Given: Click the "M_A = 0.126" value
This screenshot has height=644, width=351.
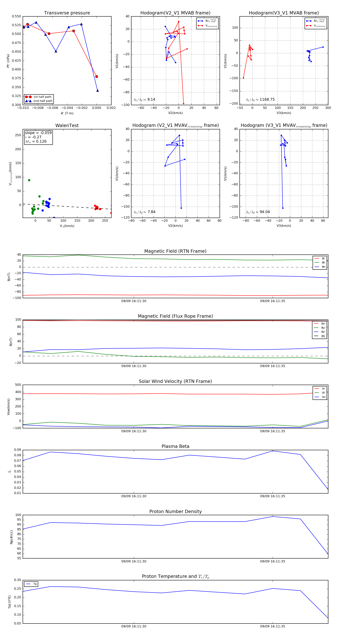Looking at the screenshot, I should (36, 141).
